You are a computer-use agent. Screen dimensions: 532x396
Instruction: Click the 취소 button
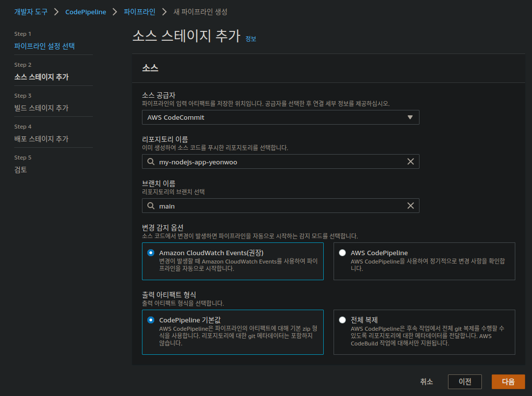426,382
